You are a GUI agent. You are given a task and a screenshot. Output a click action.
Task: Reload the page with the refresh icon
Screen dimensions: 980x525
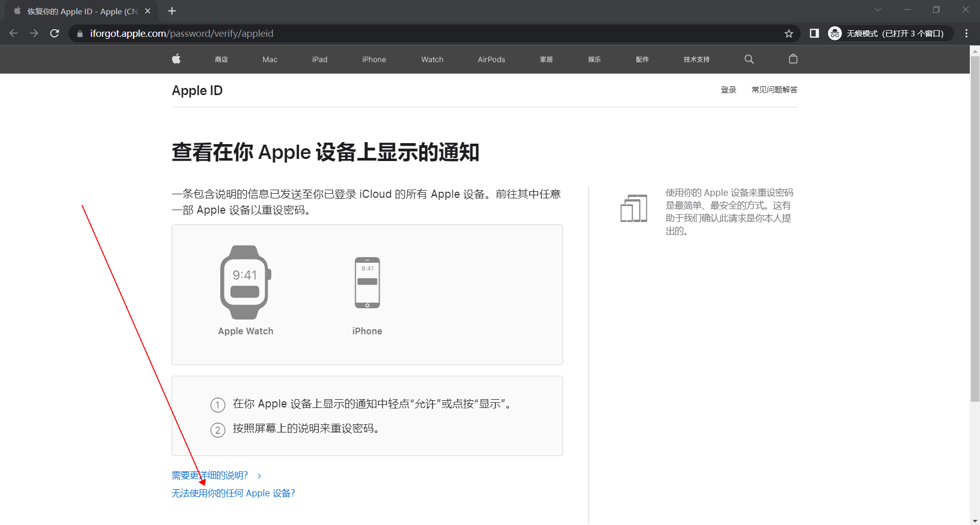(x=55, y=33)
